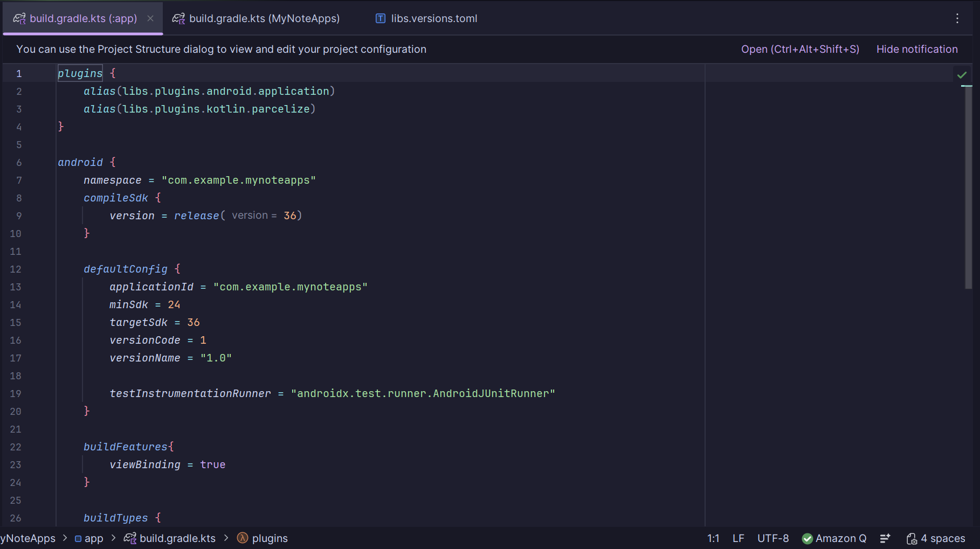Open the UTF-8 file encoding selector
This screenshot has height=549, width=980.
point(773,538)
